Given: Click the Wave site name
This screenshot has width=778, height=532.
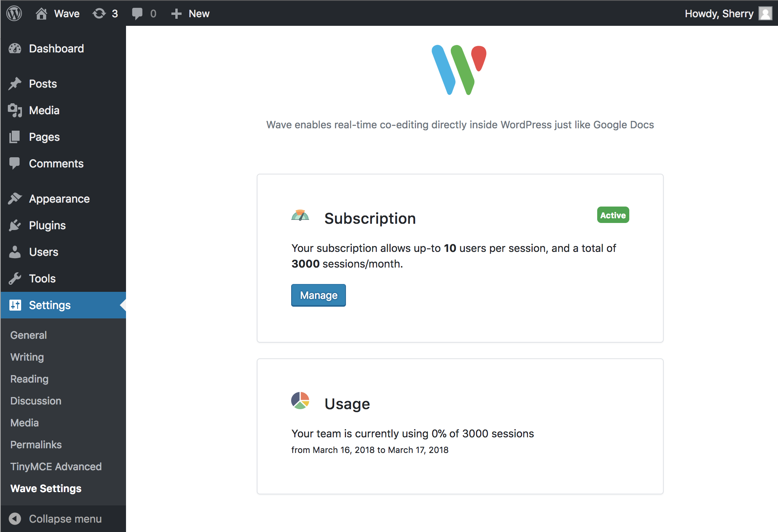Looking at the screenshot, I should click(67, 14).
